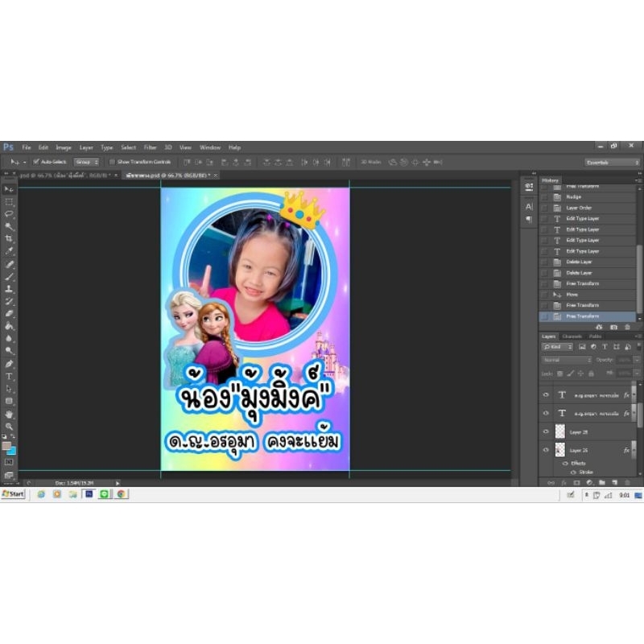Switch to the Channels tab
Image resolution: width=644 pixels, height=644 pixels.
pyautogui.click(x=572, y=336)
